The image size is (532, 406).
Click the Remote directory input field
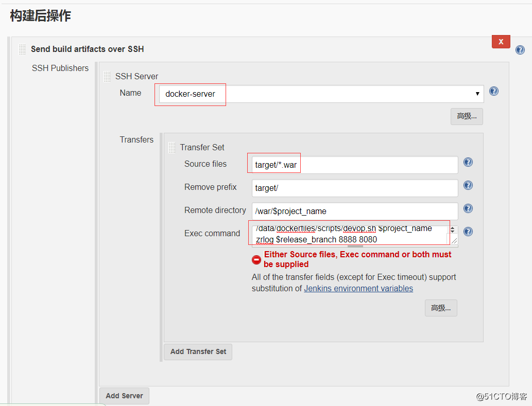pyautogui.click(x=355, y=211)
